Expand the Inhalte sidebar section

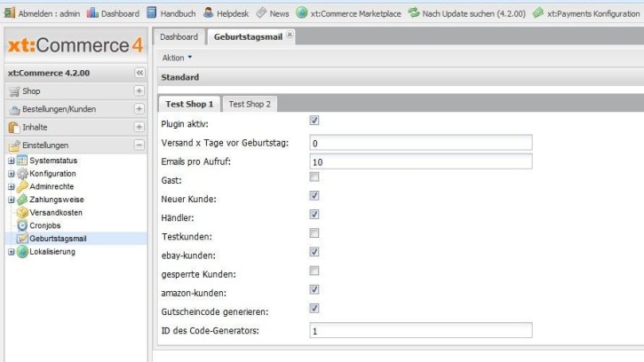pyautogui.click(x=139, y=127)
